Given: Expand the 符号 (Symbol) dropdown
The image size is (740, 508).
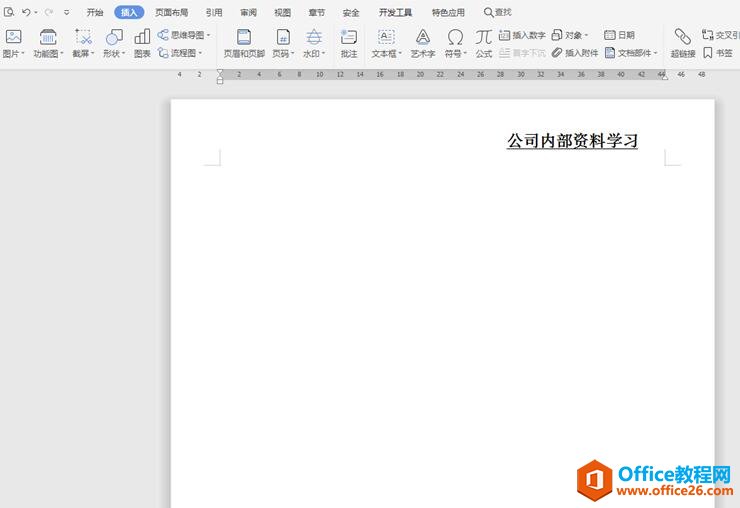Looking at the screenshot, I should click(456, 53).
